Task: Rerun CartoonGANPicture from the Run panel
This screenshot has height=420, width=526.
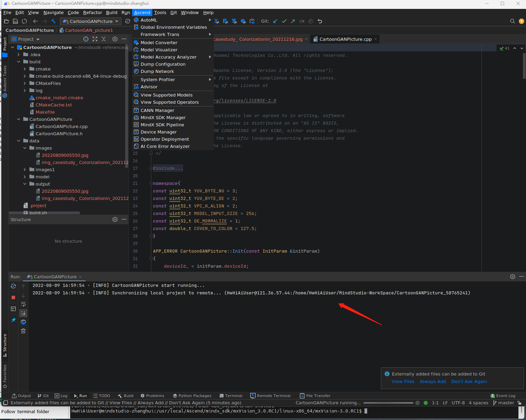Action: (13, 286)
